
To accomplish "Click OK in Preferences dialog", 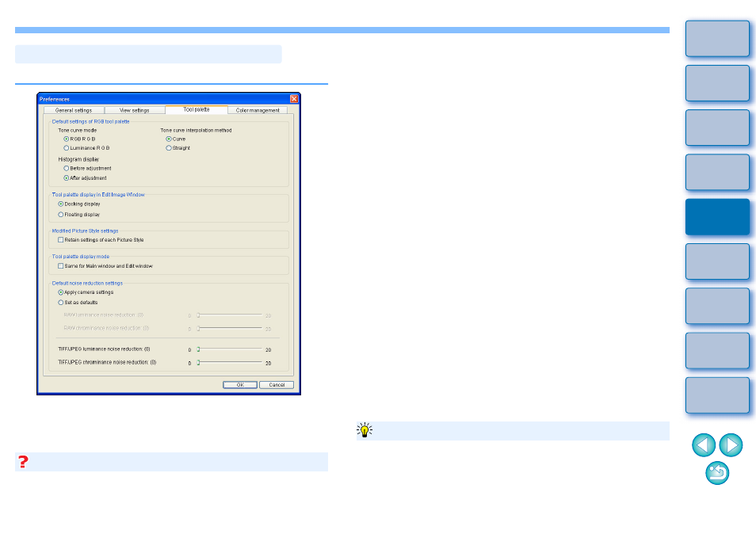I will (x=240, y=384).
